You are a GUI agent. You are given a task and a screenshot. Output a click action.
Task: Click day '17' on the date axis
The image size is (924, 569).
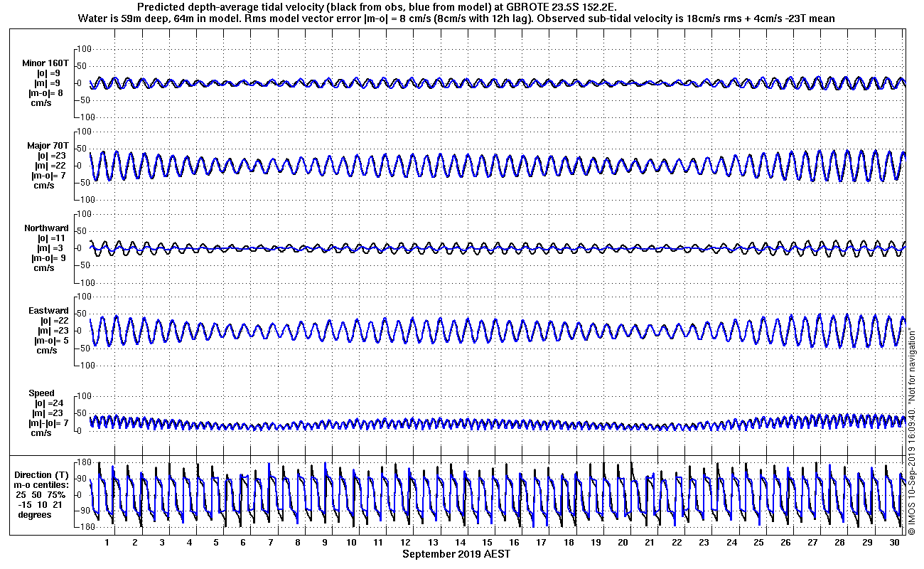pos(541,543)
